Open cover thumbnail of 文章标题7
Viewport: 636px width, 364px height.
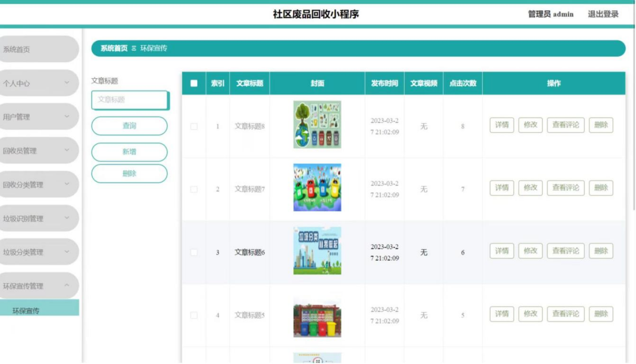[x=317, y=187]
